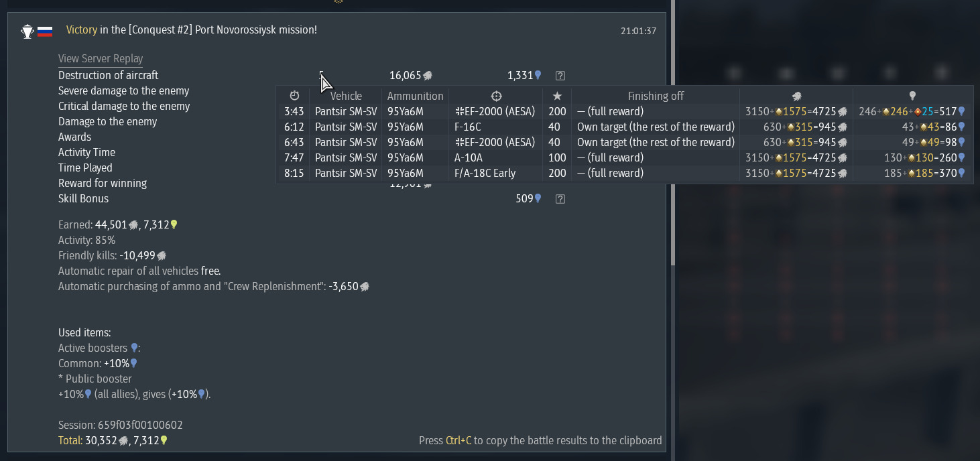
Task: Select the F/A-18C Early kill row
Action: point(625,173)
